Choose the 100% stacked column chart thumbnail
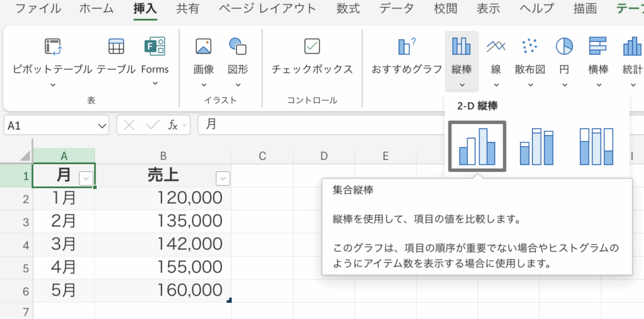 (x=595, y=147)
